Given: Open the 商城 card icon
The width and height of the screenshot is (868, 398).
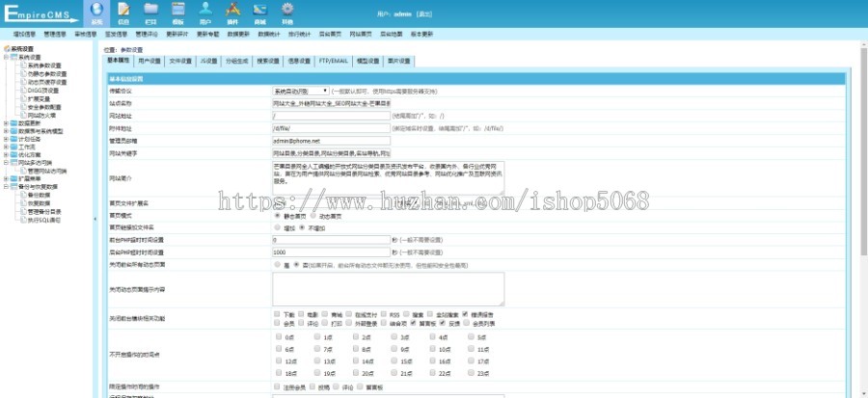Looking at the screenshot, I should click(259, 10).
